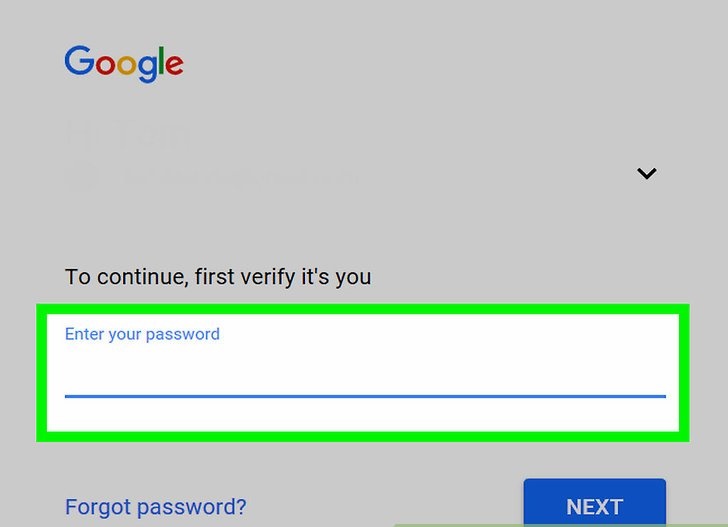
Task: Click the blurred account email address
Action: [x=240, y=177]
